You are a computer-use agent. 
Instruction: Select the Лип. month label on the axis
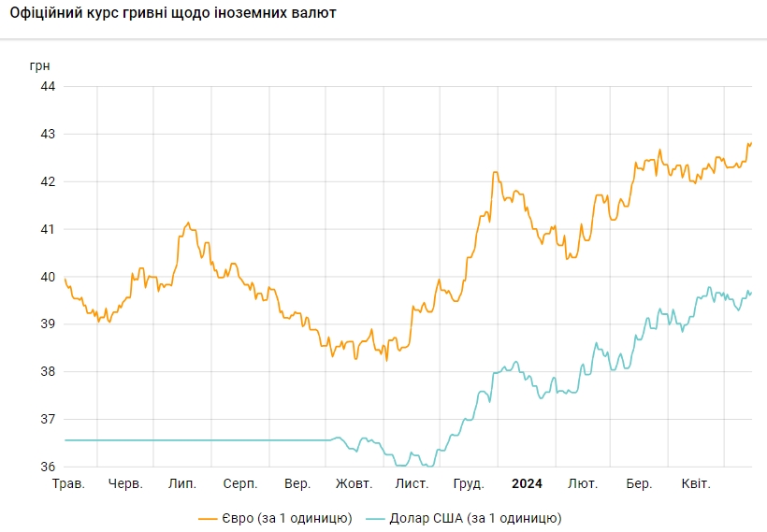181,483
